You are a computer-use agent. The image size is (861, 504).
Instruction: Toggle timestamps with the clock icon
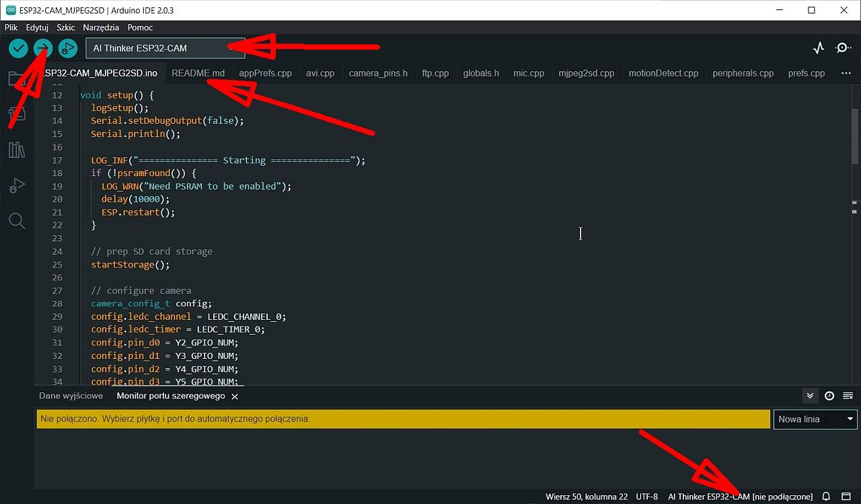[x=829, y=396]
